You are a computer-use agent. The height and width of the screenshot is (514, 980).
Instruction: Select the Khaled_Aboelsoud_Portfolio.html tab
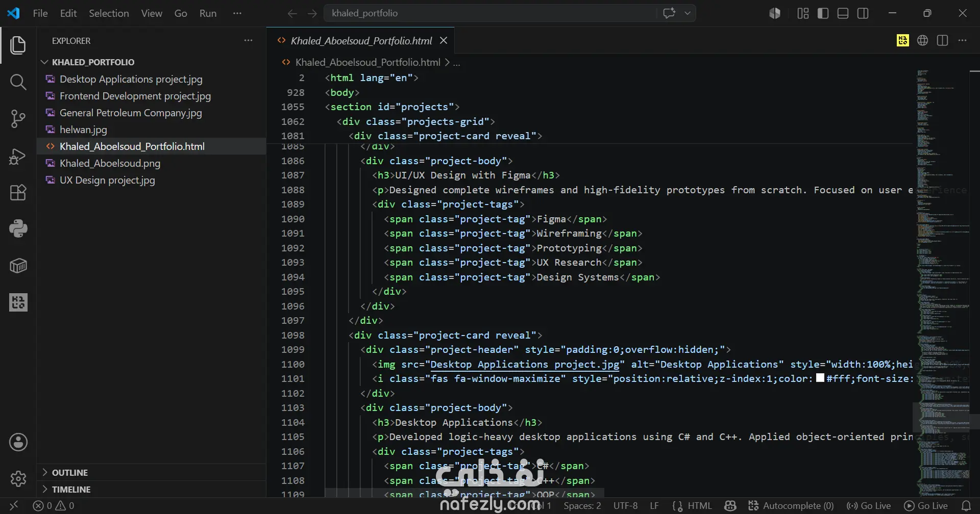(360, 40)
